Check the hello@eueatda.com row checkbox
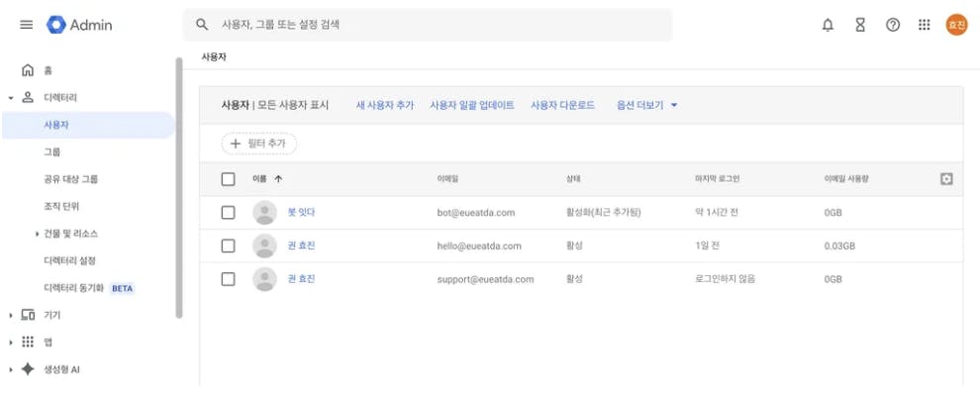980x398 pixels. coord(228,247)
